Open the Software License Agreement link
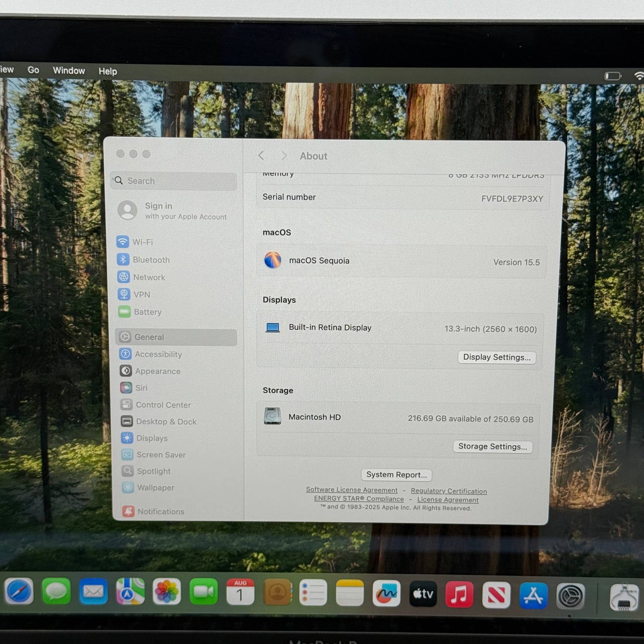 tap(352, 490)
